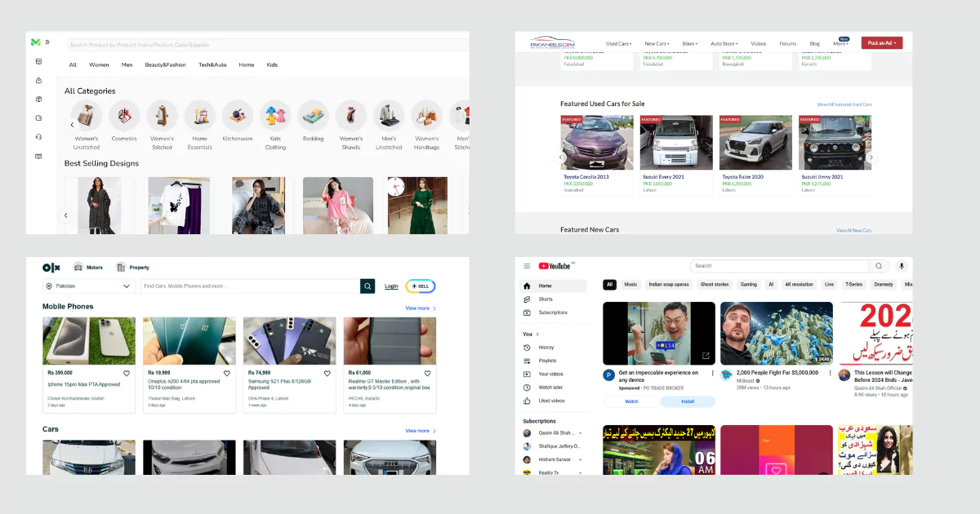
Task: Select the Beauty&Fashion tab in the shopping site
Action: (165, 64)
